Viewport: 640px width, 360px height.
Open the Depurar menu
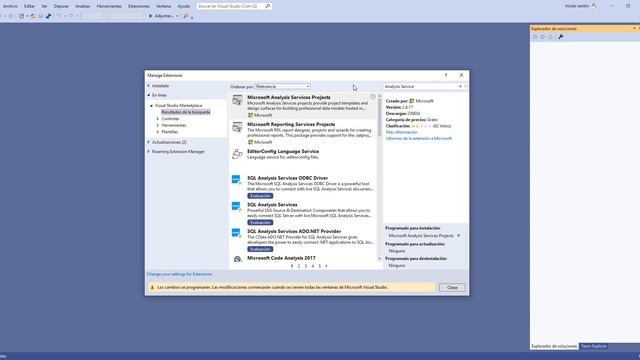[x=61, y=6]
